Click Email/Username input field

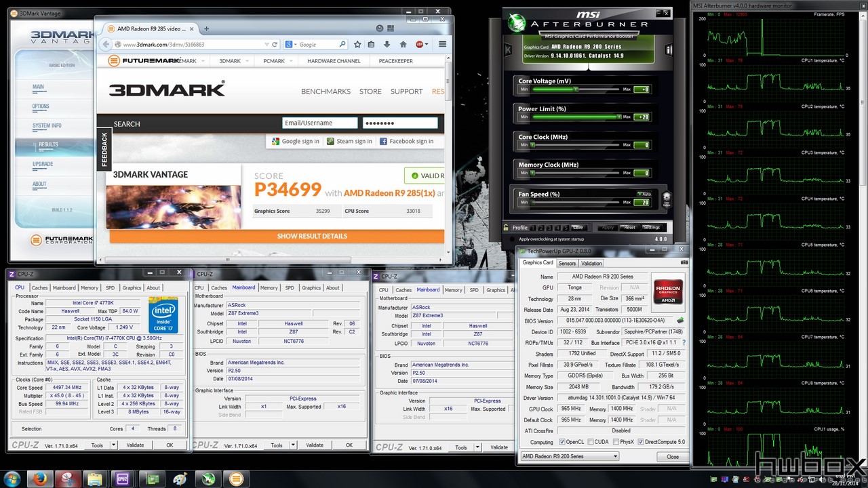319,123
